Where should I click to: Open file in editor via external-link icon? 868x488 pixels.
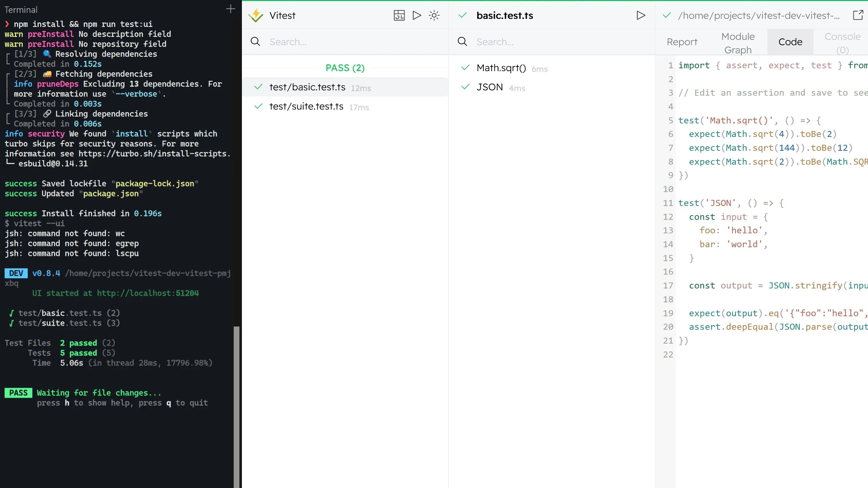858,15
